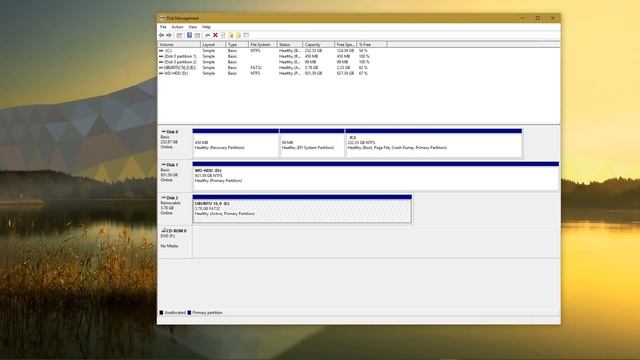Click the drive icon beside UBUNTU in the volume list

pos(161,68)
